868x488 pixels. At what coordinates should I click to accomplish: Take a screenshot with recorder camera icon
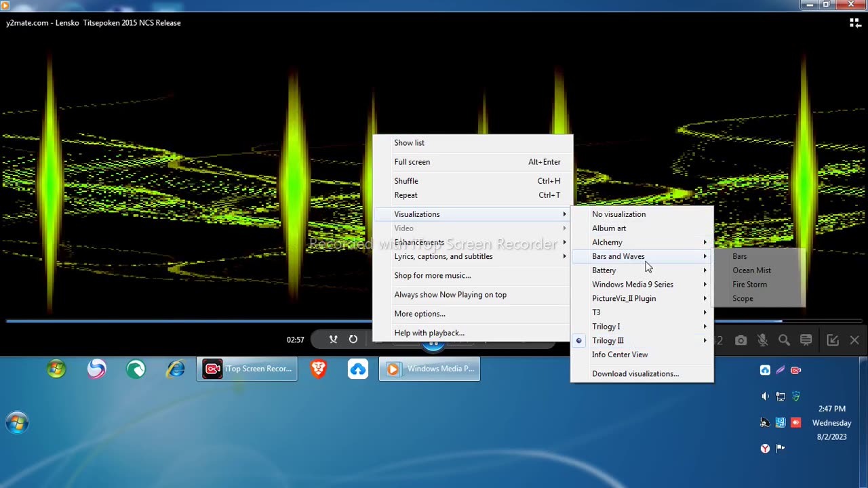(741, 340)
